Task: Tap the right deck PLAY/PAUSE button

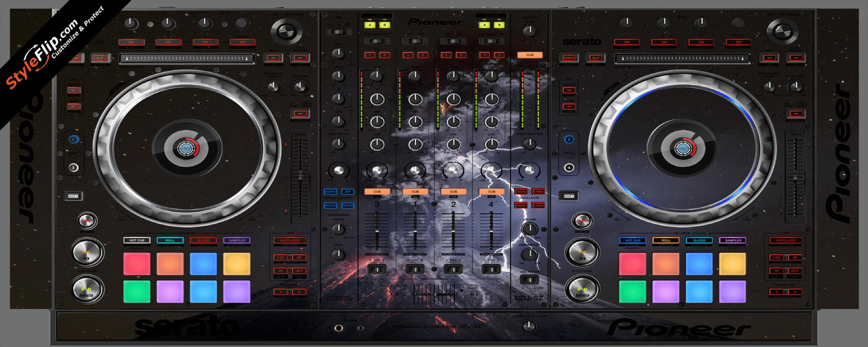Action: coord(582,289)
